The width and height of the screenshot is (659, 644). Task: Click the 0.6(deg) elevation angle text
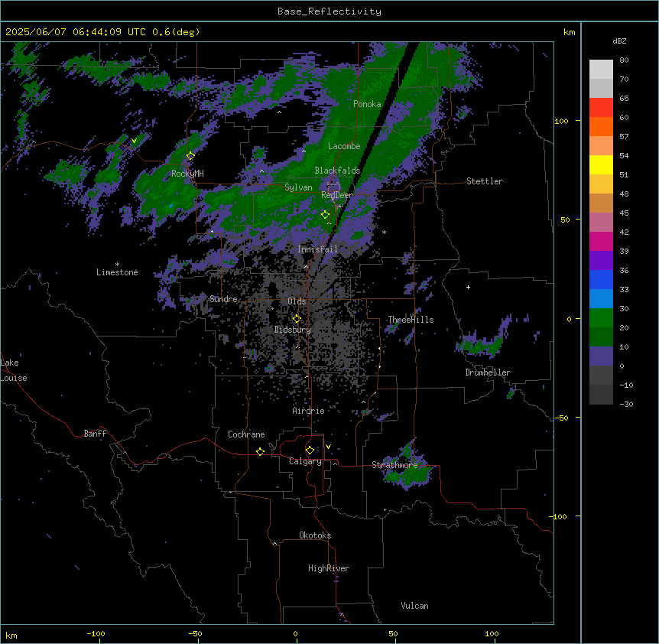pos(176,32)
